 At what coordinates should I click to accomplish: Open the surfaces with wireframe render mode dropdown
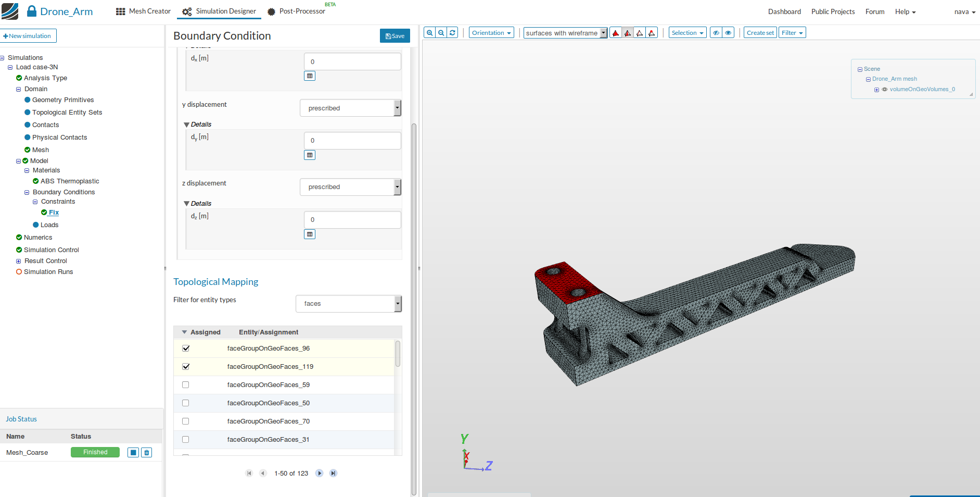pyautogui.click(x=565, y=33)
